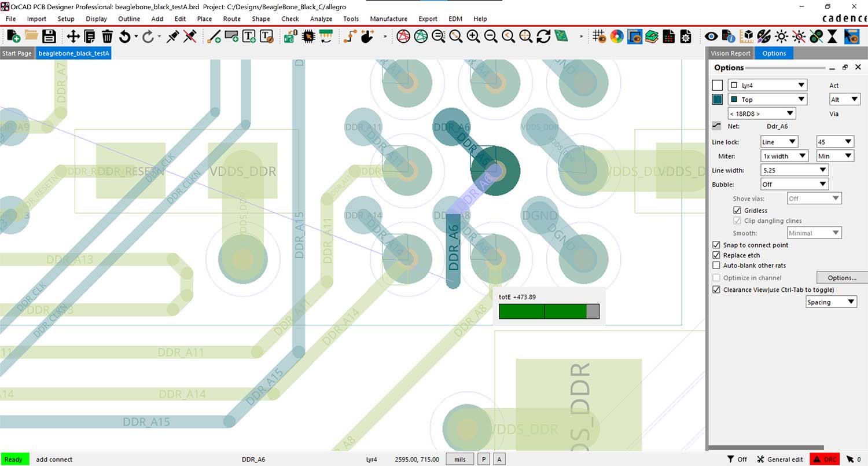
Task: Click the red Unrats All icon
Action: pos(403,36)
